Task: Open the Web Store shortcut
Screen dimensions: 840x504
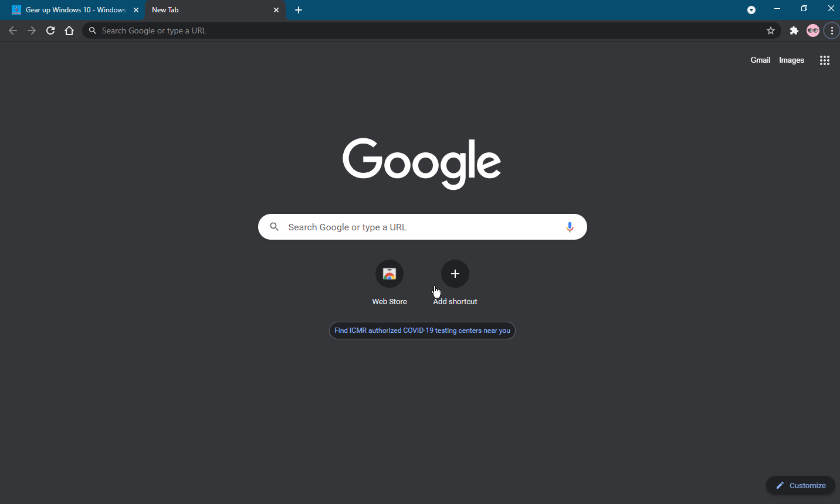Action: pos(389,284)
